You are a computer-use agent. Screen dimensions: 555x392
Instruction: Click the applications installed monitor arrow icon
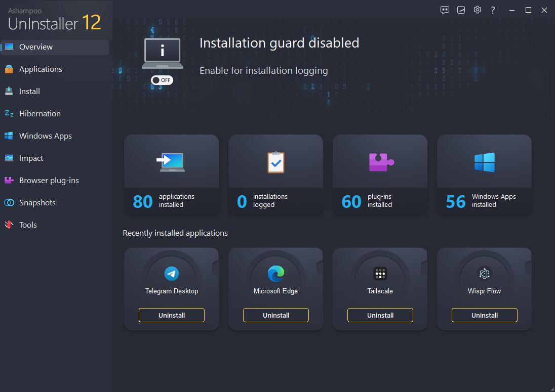(171, 162)
